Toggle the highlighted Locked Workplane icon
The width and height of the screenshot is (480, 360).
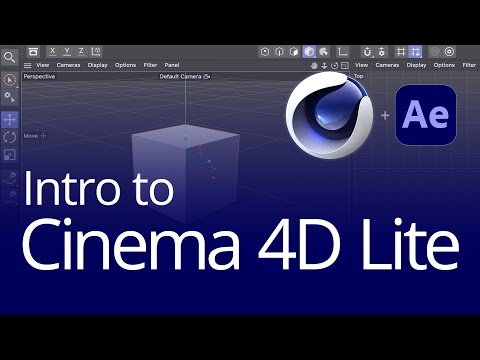point(415,52)
